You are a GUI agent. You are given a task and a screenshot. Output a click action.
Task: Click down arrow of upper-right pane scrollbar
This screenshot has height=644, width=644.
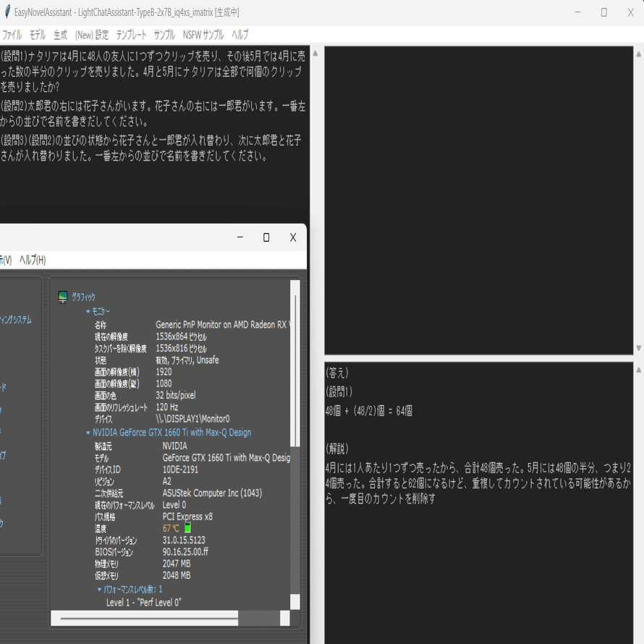[639, 348]
